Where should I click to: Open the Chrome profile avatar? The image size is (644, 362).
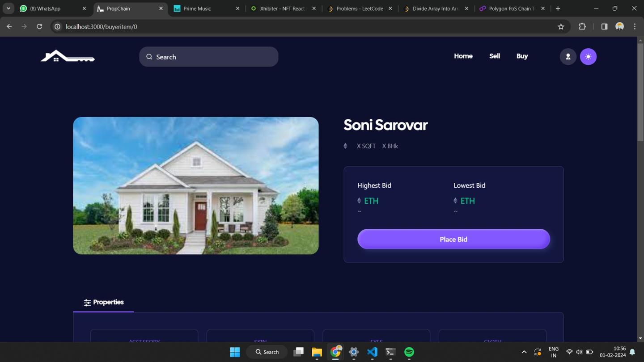(619, 26)
